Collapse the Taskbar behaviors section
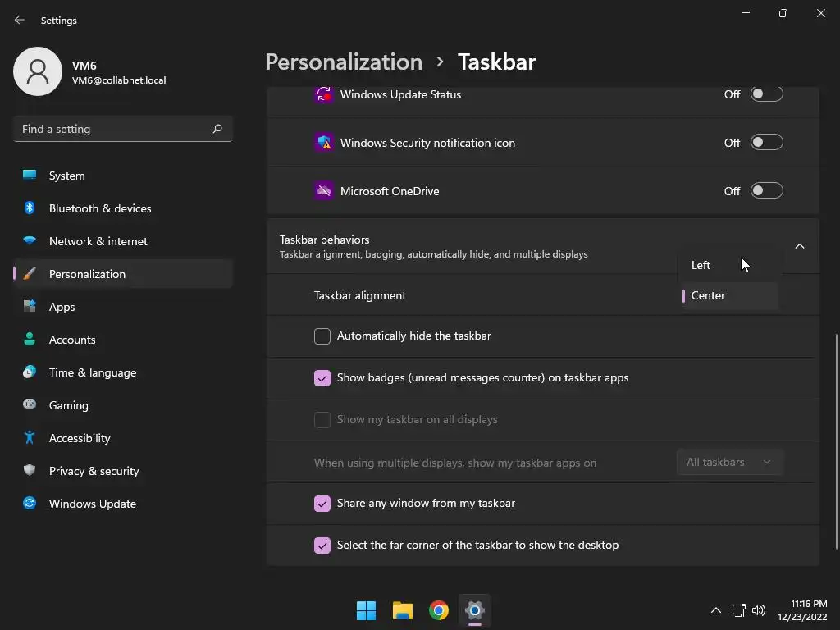840x630 pixels. click(799, 246)
